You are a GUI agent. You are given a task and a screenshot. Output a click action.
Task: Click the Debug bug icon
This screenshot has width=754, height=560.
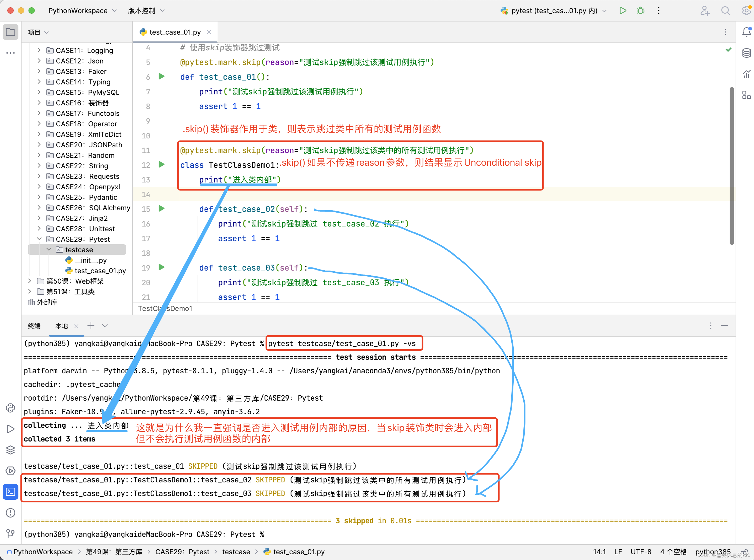640,10
